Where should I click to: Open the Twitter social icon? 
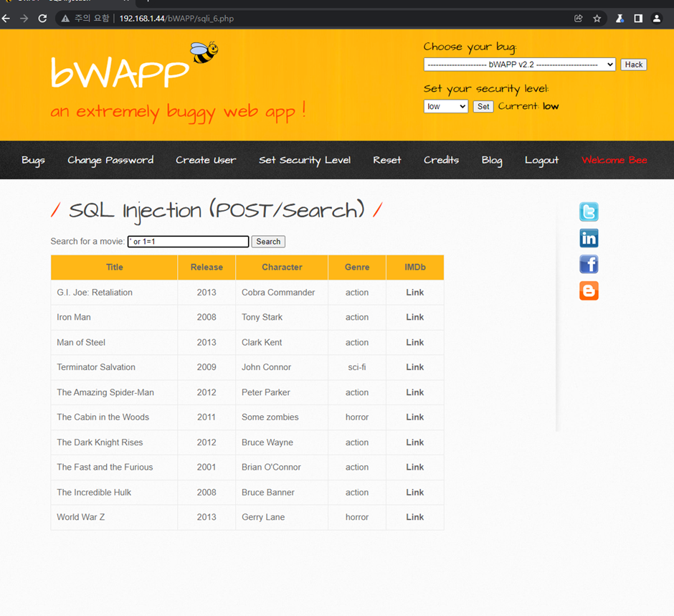pyautogui.click(x=589, y=212)
